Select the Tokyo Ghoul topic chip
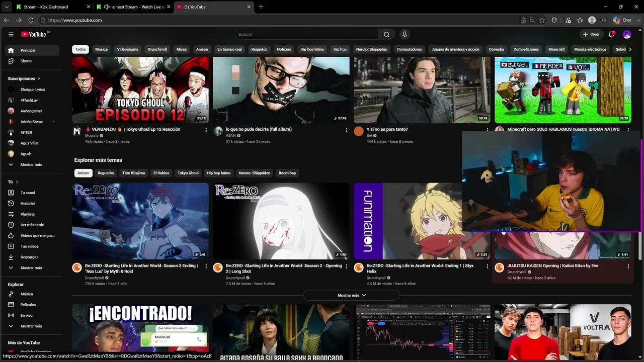644x362 pixels. [x=188, y=173]
